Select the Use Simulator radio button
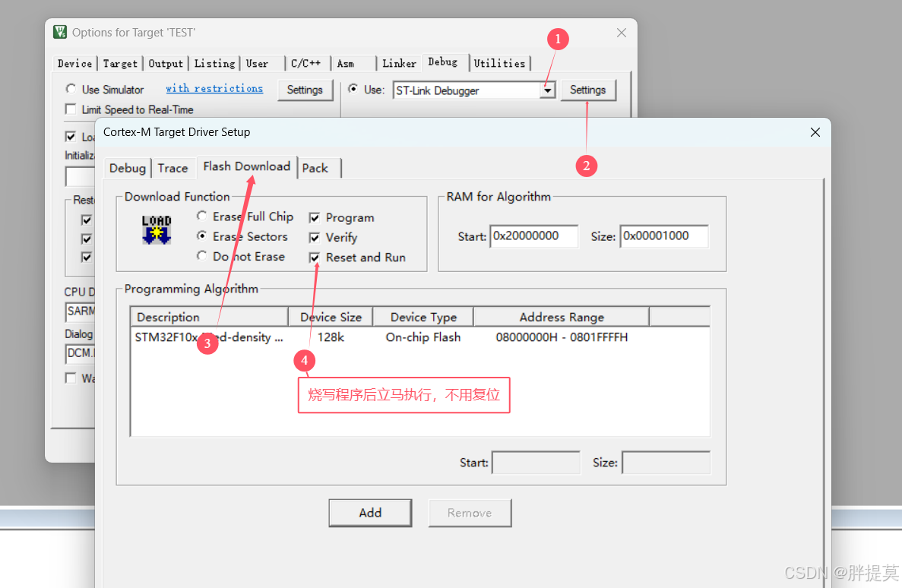The width and height of the screenshot is (902, 588). (71, 89)
